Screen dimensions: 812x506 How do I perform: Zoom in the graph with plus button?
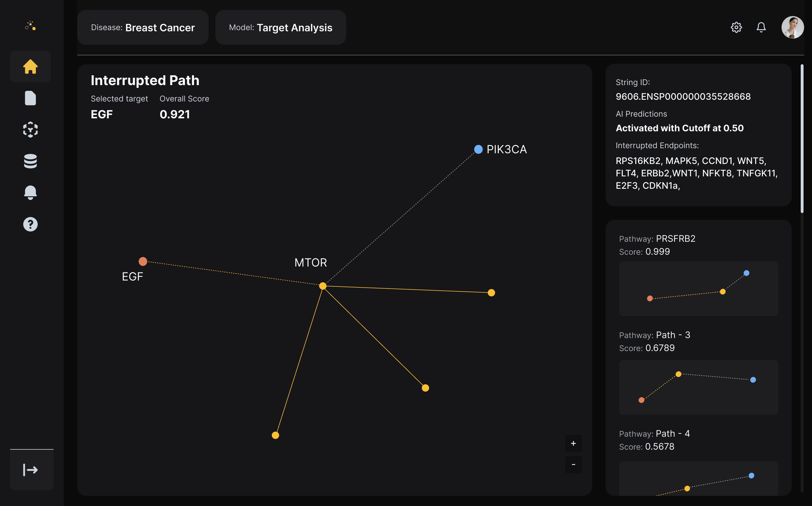tap(573, 443)
